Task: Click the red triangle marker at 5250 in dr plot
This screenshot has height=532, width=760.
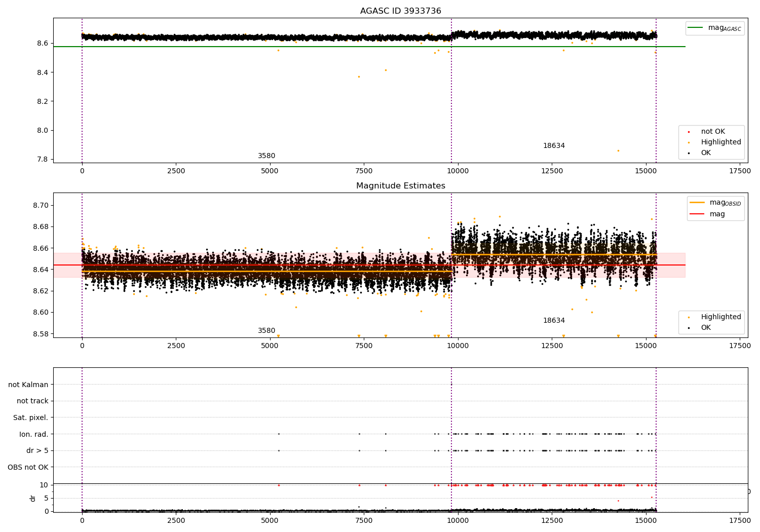Action: point(279,485)
